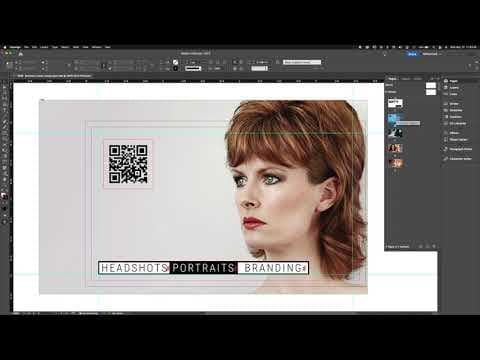Click the Home icon below the window controls
Viewport: 480px width, 360px height.
pos(21,54)
